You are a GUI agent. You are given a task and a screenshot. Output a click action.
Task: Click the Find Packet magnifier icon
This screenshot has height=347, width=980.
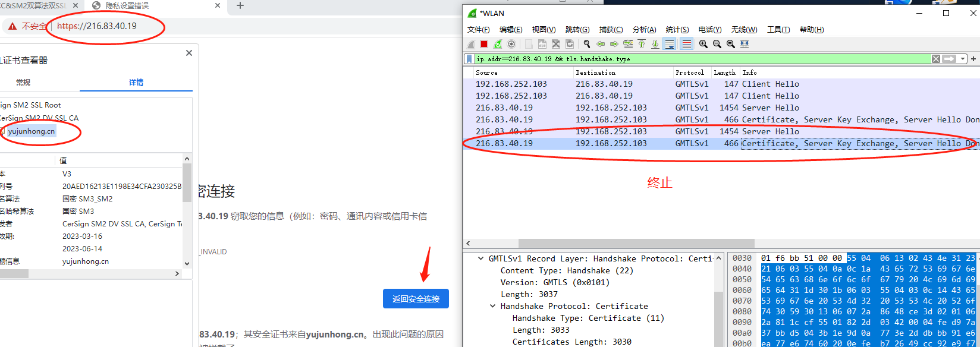(x=587, y=44)
